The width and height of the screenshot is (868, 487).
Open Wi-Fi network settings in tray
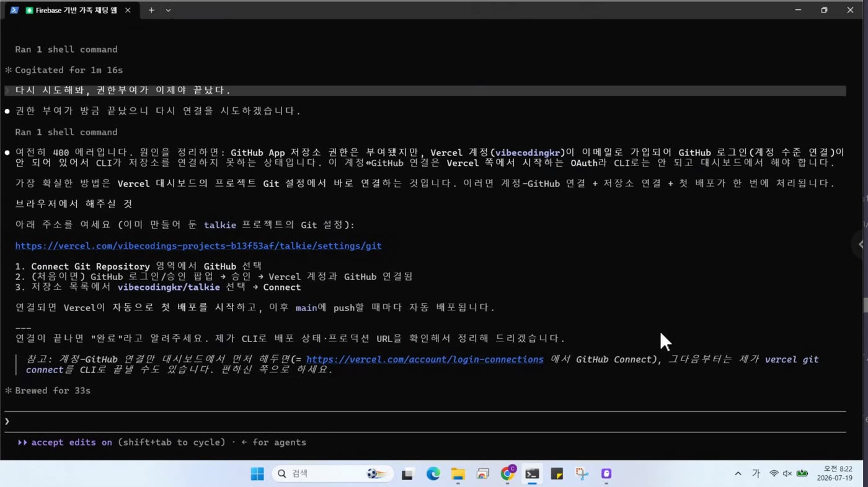tap(774, 474)
